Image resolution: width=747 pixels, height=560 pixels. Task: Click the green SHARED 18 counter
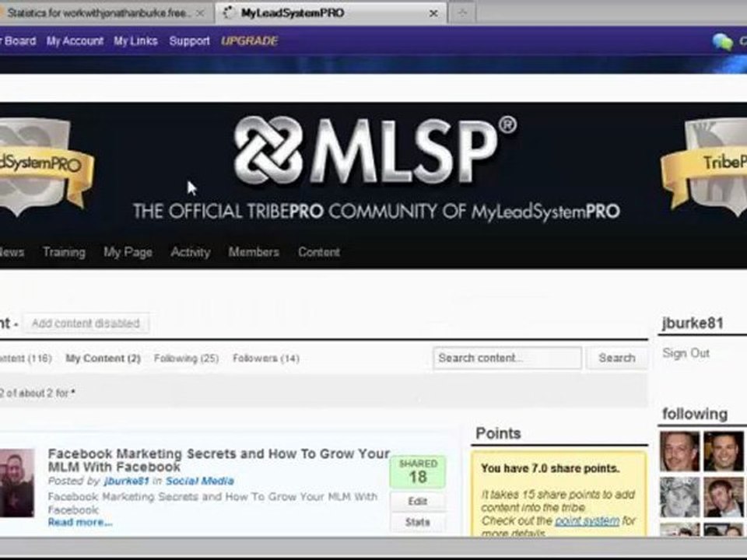click(x=418, y=472)
